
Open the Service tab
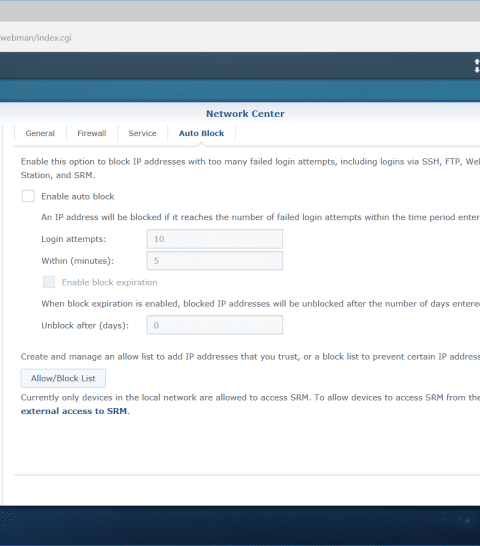tap(142, 133)
